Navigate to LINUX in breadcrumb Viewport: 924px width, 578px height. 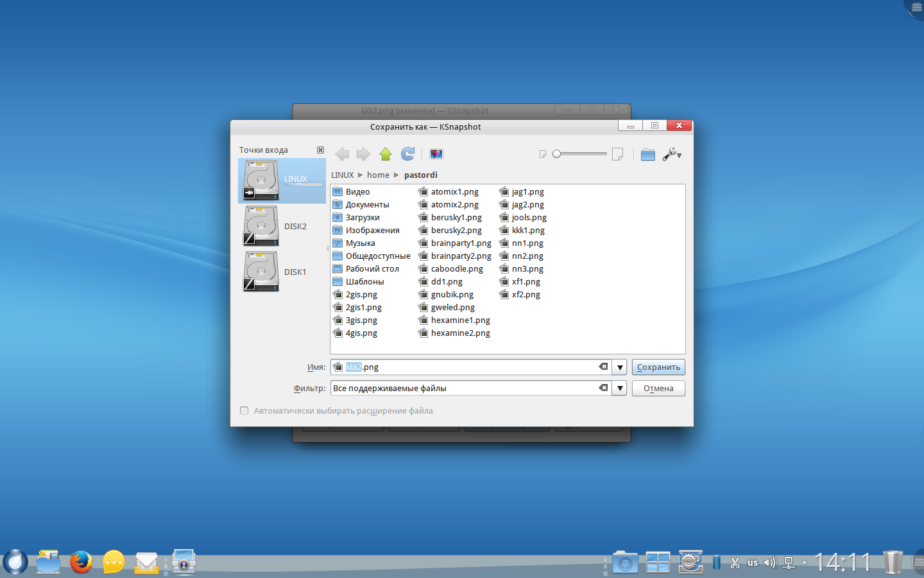coord(342,175)
